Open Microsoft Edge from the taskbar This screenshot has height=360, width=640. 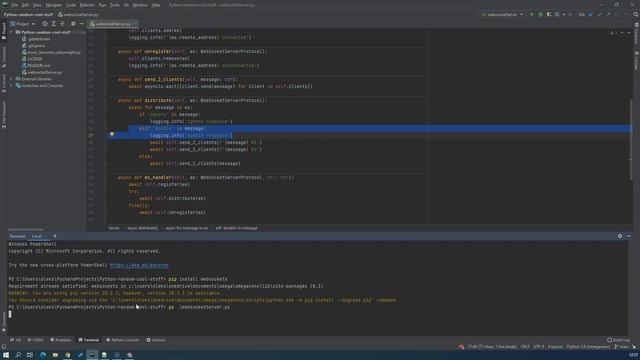(43, 355)
